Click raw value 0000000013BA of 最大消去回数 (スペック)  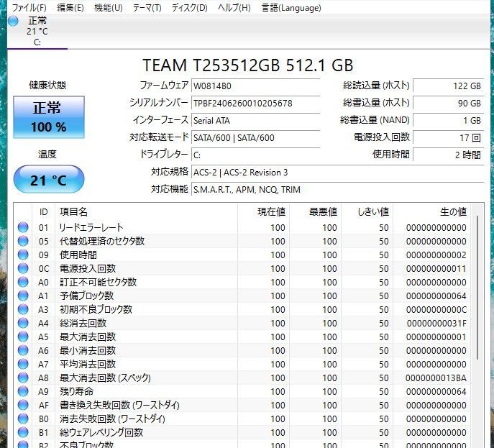[x=436, y=378]
